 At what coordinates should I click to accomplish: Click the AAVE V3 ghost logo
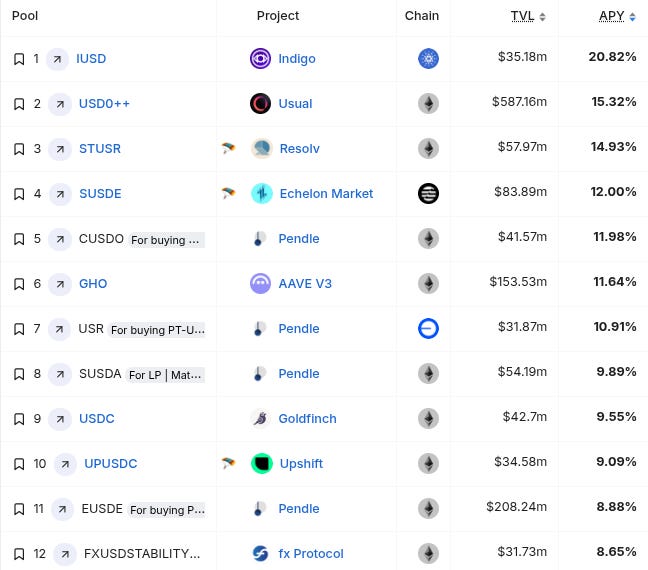pyautogui.click(x=260, y=284)
